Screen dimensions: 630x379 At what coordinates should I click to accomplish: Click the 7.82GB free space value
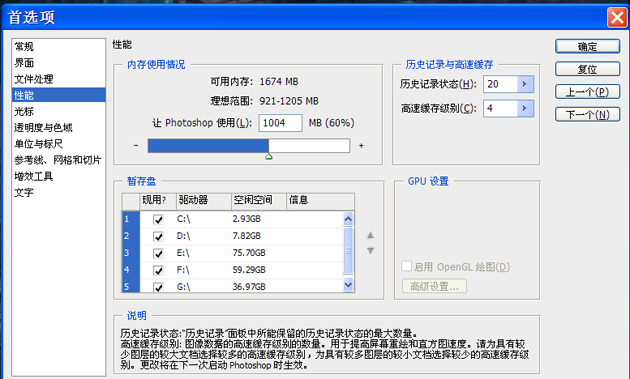(247, 236)
